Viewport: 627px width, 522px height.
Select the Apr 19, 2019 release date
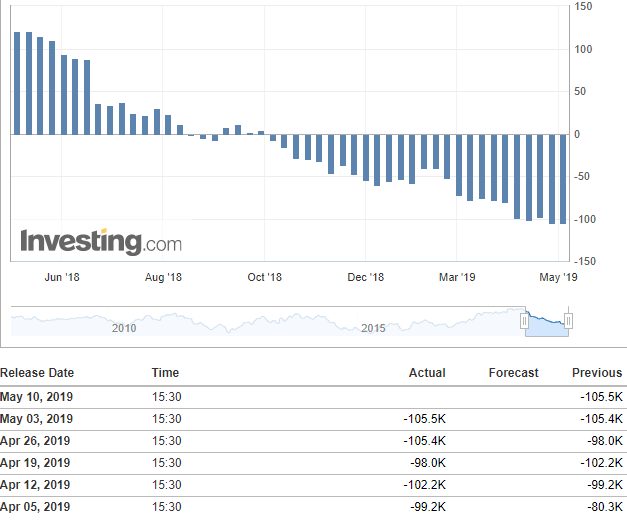pos(35,463)
